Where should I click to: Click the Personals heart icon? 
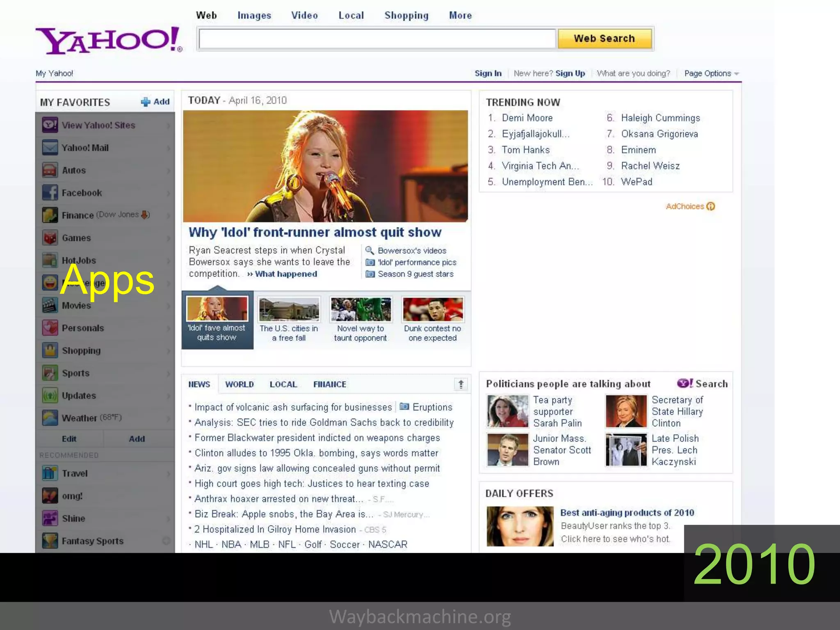click(50, 328)
